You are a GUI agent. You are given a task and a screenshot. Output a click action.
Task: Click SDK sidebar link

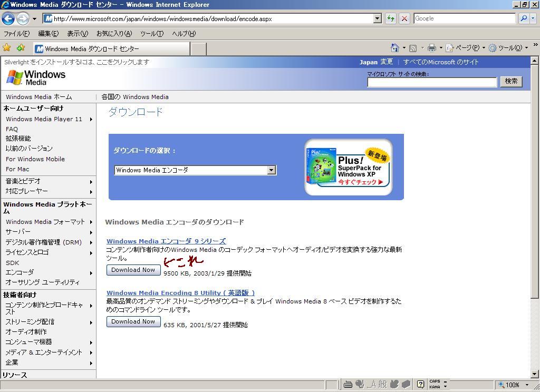click(13, 263)
